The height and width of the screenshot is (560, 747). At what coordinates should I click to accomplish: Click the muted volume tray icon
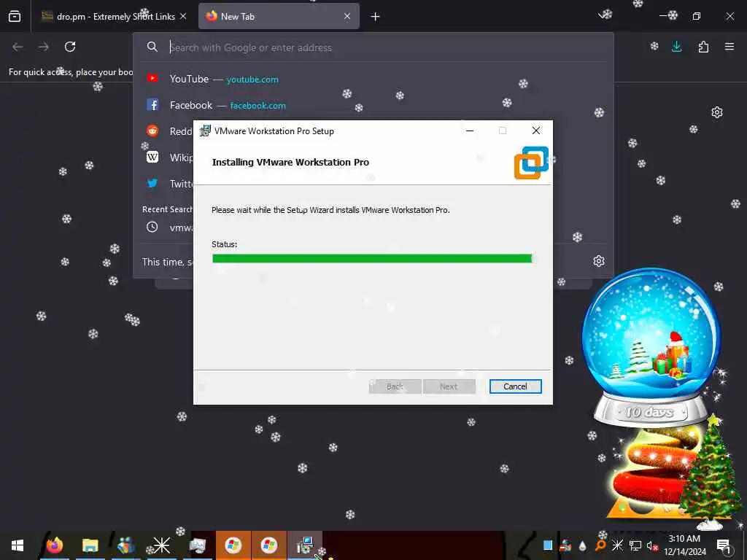[651, 545]
